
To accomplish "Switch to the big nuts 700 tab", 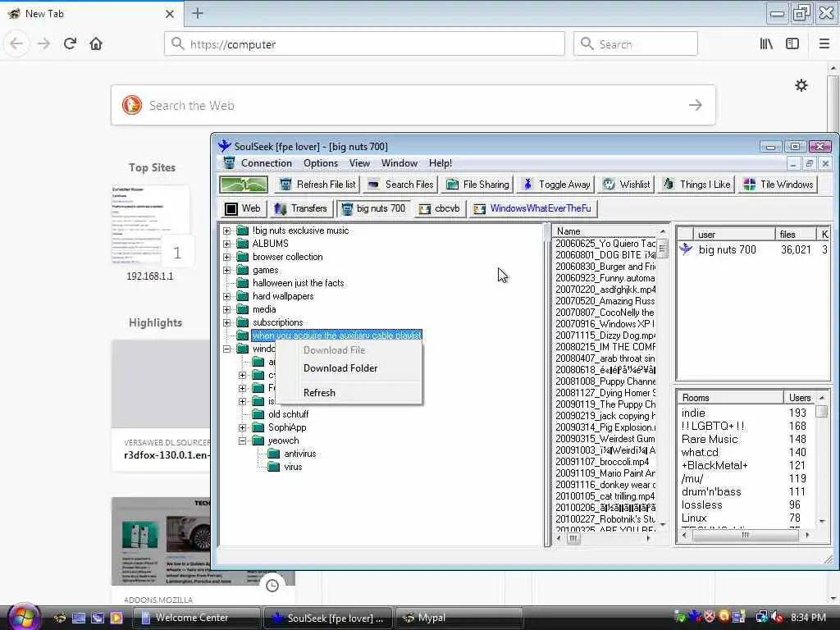I will click(374, 208).
